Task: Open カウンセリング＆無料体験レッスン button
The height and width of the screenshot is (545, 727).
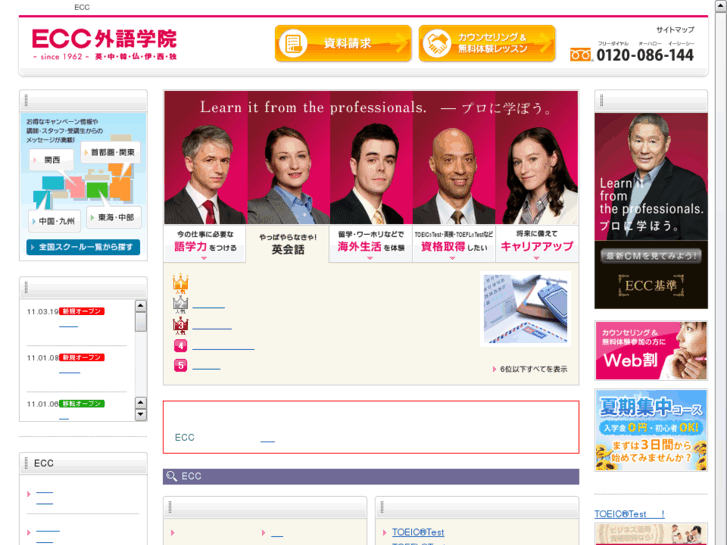Action: pyautogui.click(x=487, y=43)
